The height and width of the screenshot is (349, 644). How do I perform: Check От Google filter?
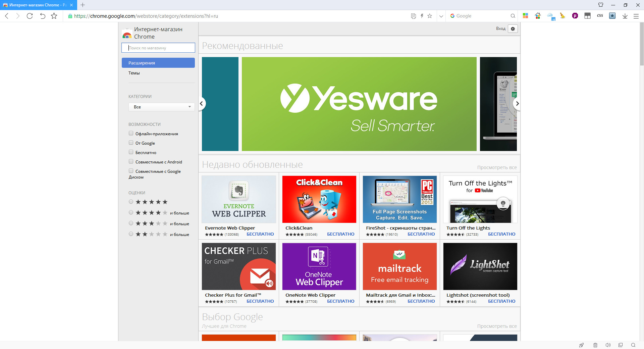tap(131, 143)
